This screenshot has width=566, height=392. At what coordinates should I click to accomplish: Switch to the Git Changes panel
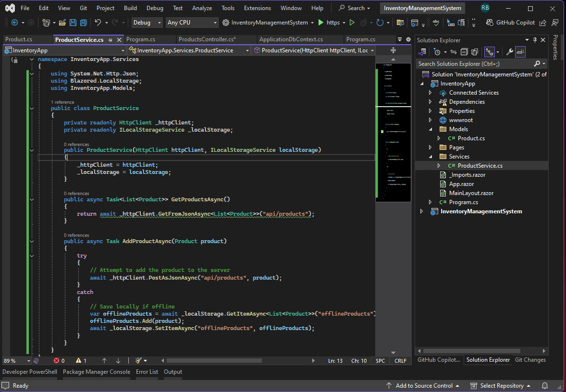pos(530,360)
